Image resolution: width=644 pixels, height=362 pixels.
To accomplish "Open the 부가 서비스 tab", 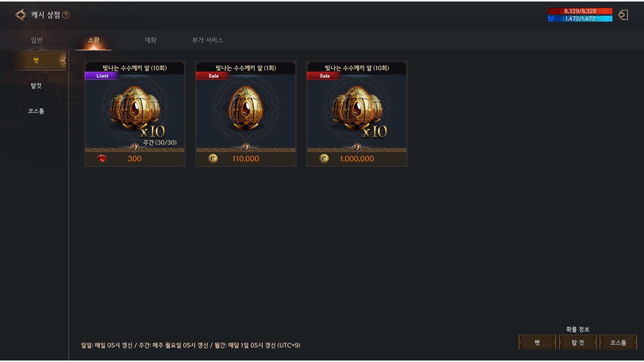I will [x=207, y=40].
